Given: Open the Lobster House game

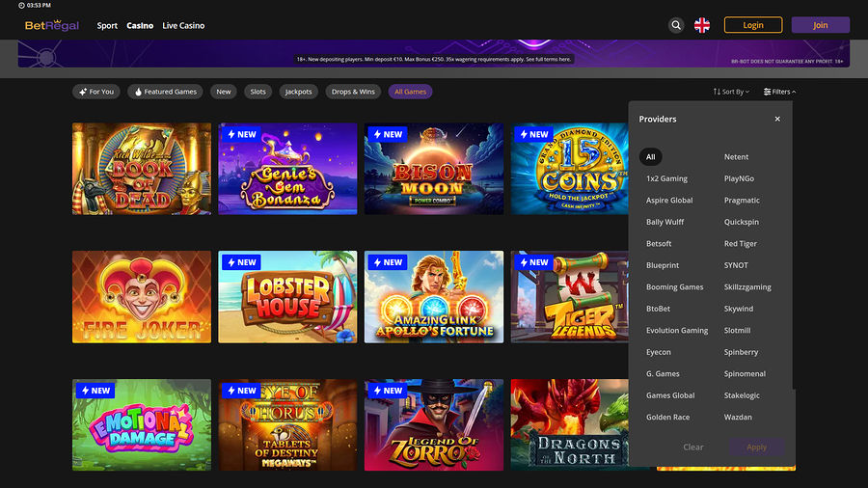Looking at the screenshot, I should [x=287, y=297].
